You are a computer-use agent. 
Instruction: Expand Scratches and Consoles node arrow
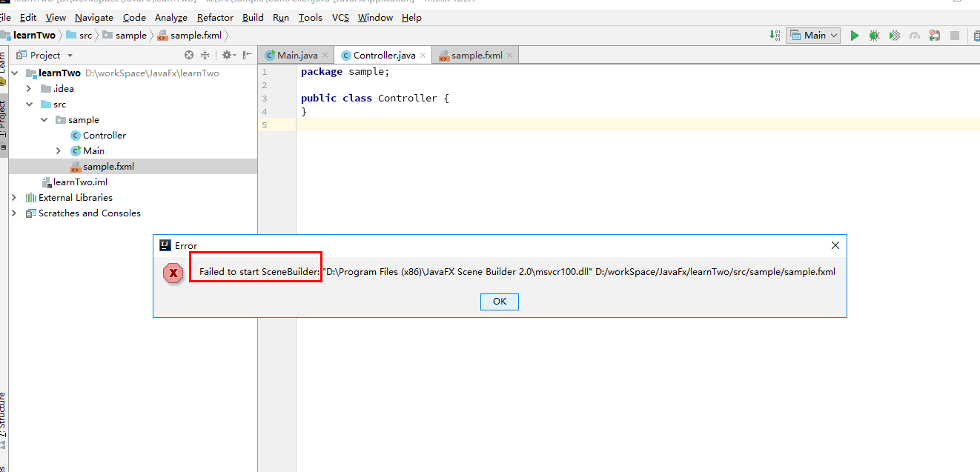click(14, 213)
